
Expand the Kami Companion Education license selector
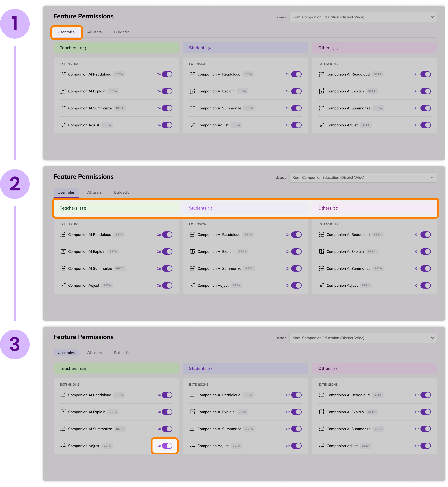click(x=363, y=17)
